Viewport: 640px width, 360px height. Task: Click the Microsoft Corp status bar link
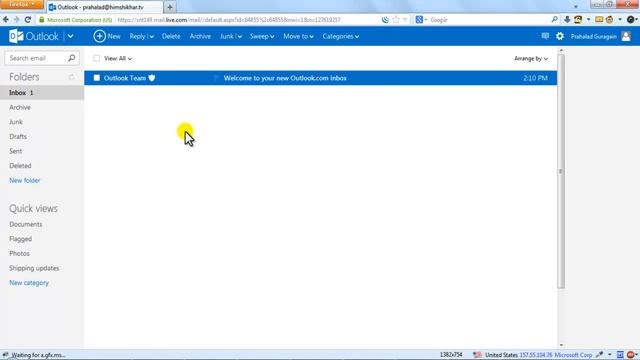[573, 355]
